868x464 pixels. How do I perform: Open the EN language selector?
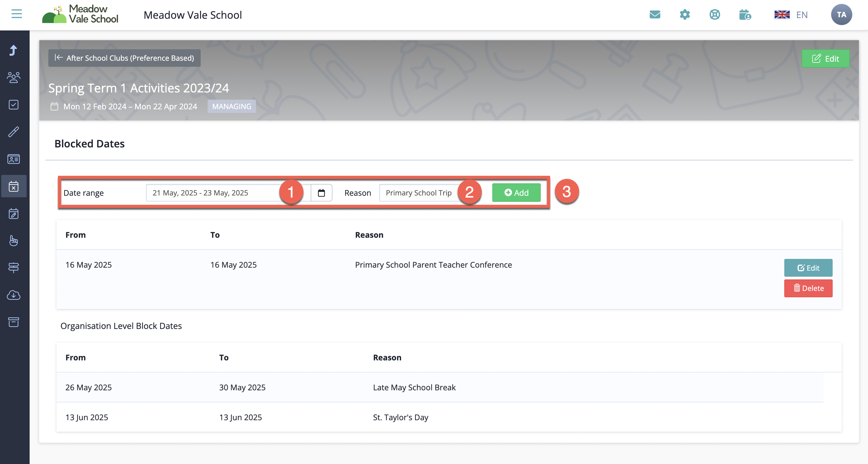coord(791,15)
